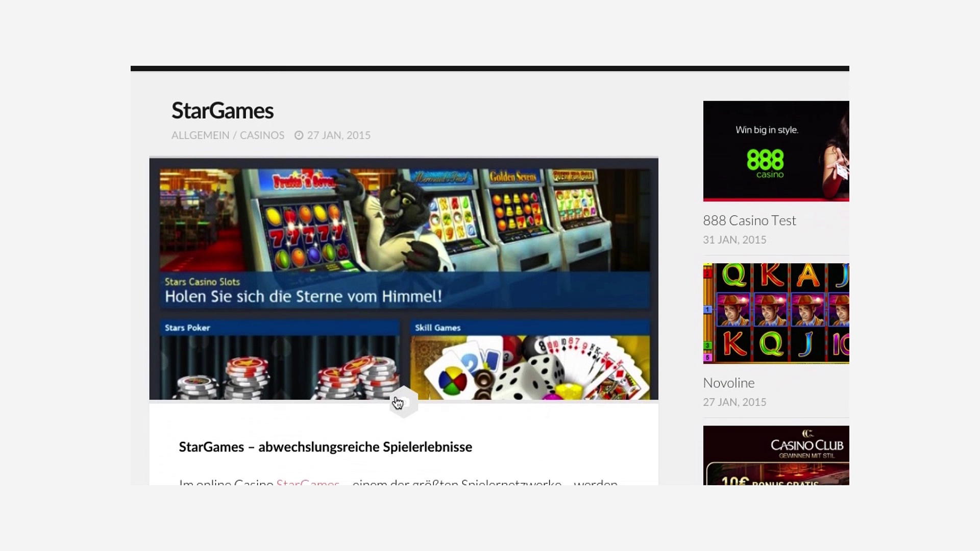Screen dimensions: 980x551
Task: Select the Skill Games panel
Action: pos(530,360)
